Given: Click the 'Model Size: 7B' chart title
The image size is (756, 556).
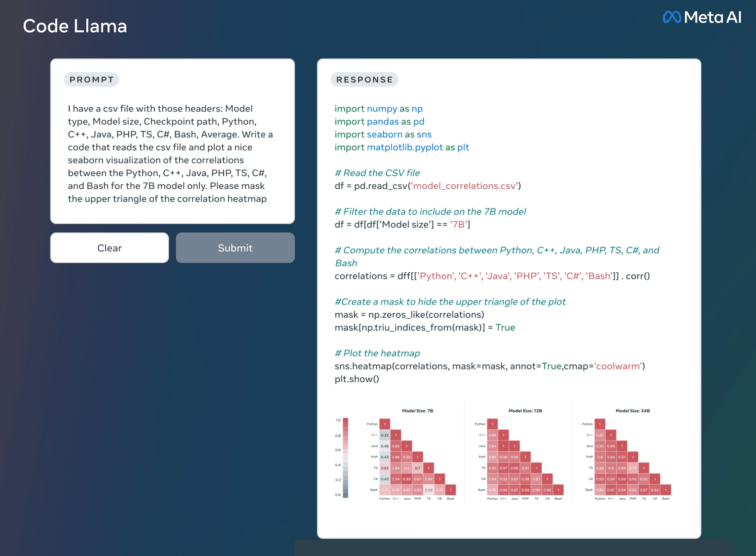Looking at the screenshot, I should 418,411.
